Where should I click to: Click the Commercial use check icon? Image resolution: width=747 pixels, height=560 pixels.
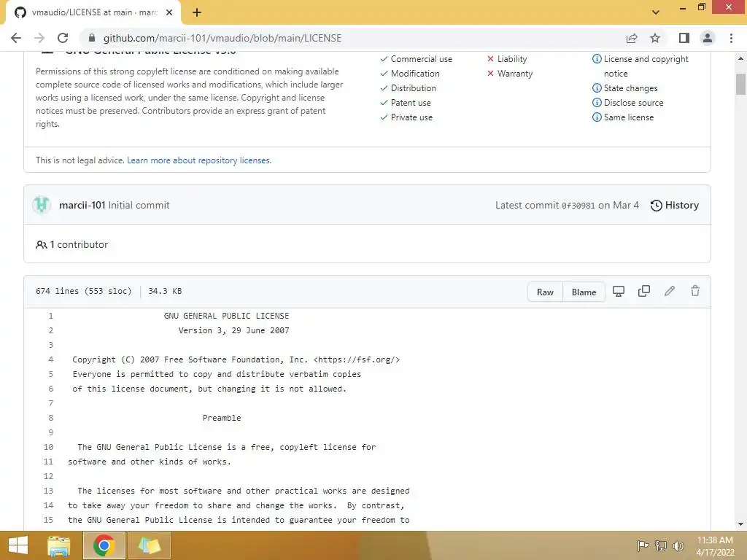click(384, 59)
